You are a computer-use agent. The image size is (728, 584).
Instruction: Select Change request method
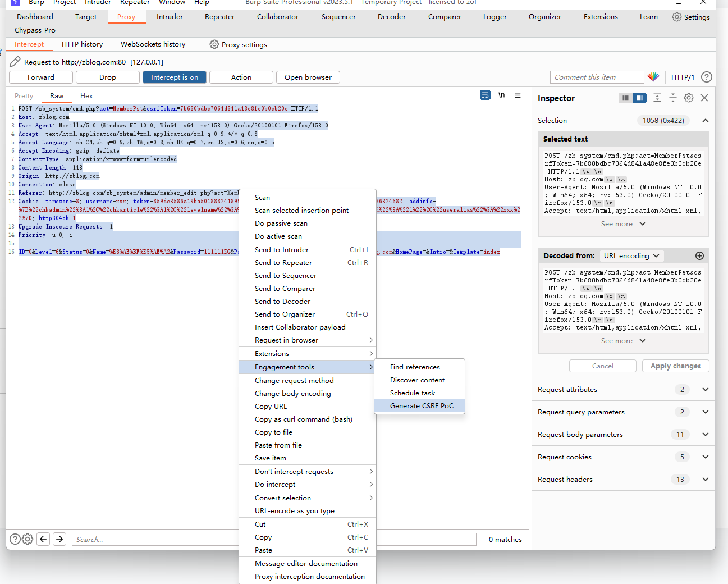pos(308,381)
